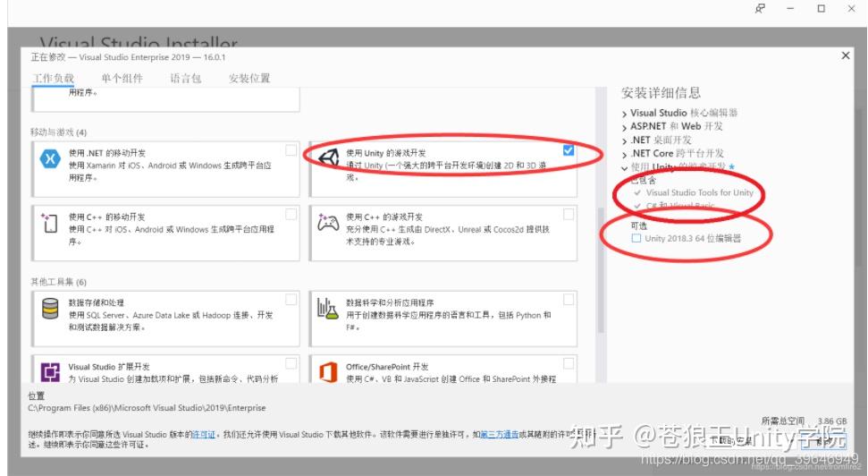Click the purple Visual Studio 扩展开发 icon
The image size is (868, 476).
50,372
